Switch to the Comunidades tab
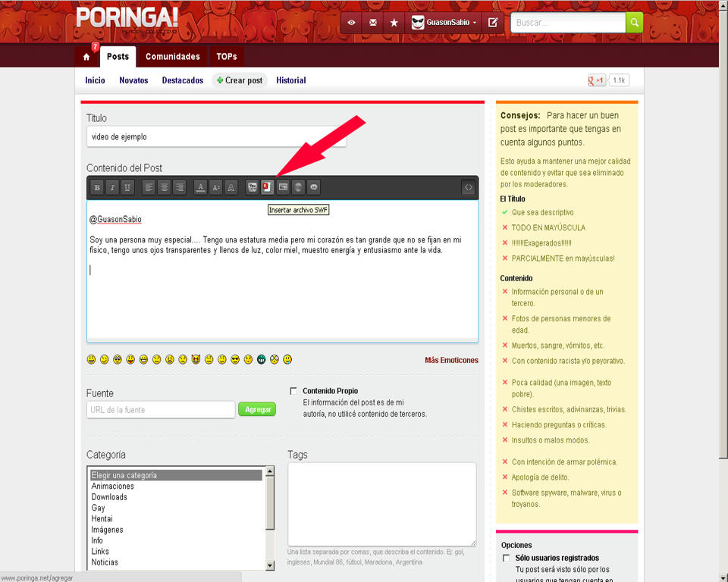728x582 pixels. [173, 57]
